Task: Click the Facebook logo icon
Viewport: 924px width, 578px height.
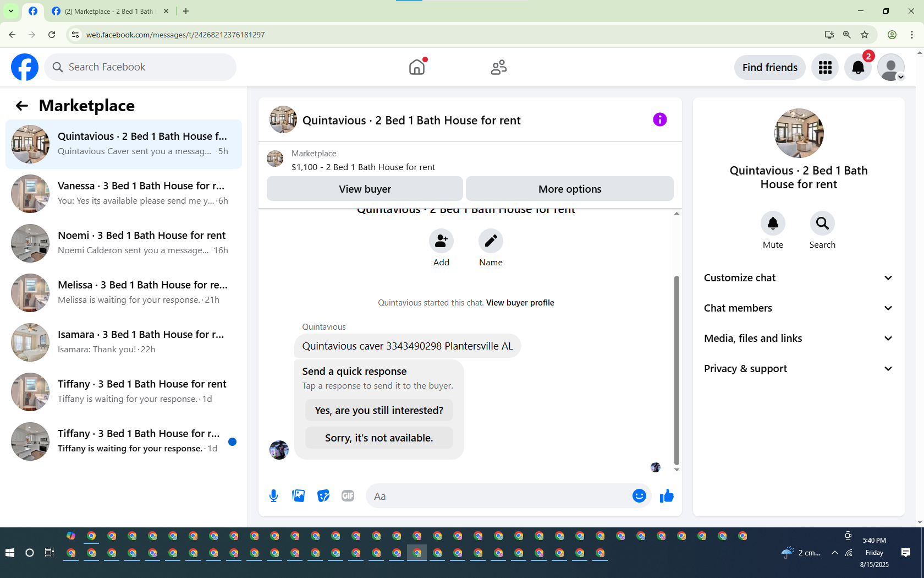Action: (x=25, y=67)
